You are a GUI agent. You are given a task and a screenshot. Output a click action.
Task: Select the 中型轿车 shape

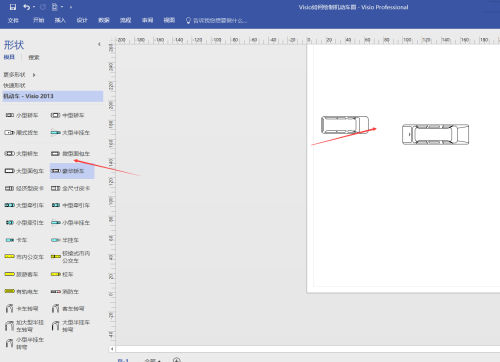pyautogui.click(x=68, y=115)
